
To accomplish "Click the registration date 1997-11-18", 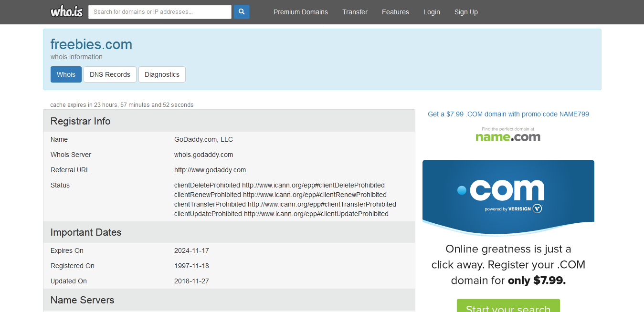I will point(191,266).
